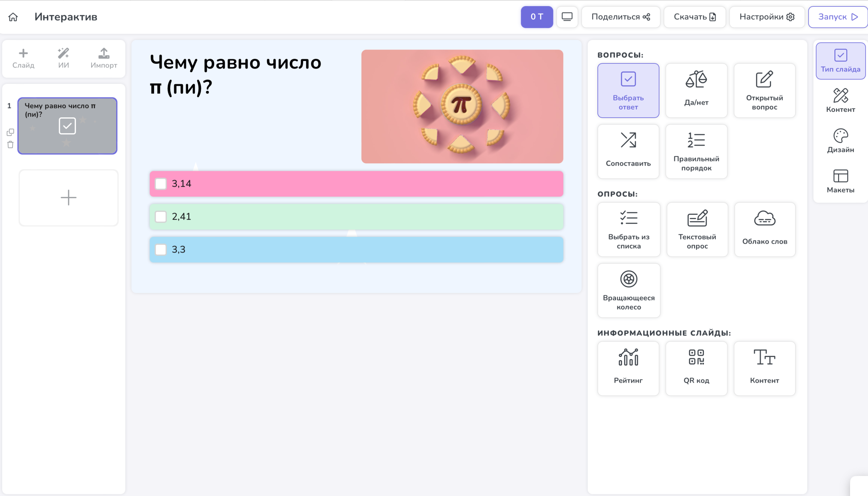Click the home icon
The width and height of the screenshot is (868, 496).
click(13, 17)
